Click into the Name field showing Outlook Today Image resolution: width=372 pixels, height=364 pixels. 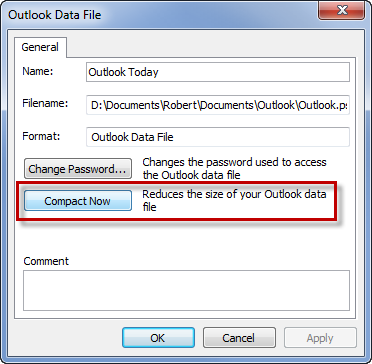coord(218,72)
